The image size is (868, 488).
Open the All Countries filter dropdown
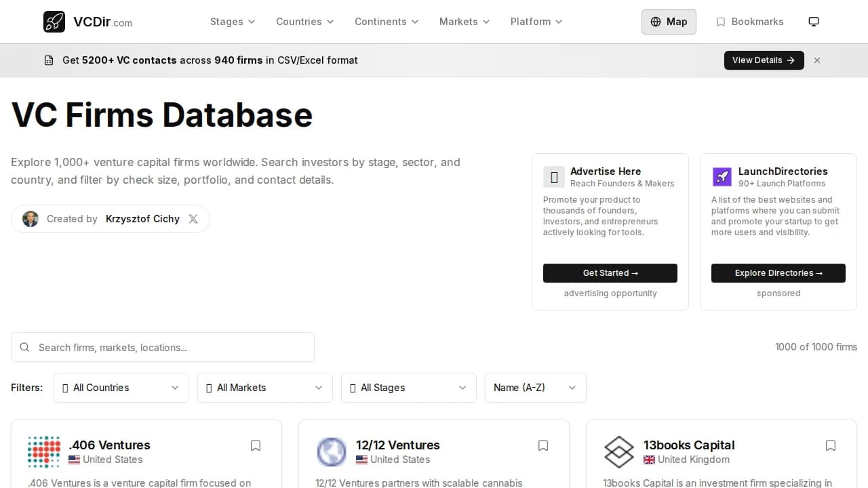121,388
